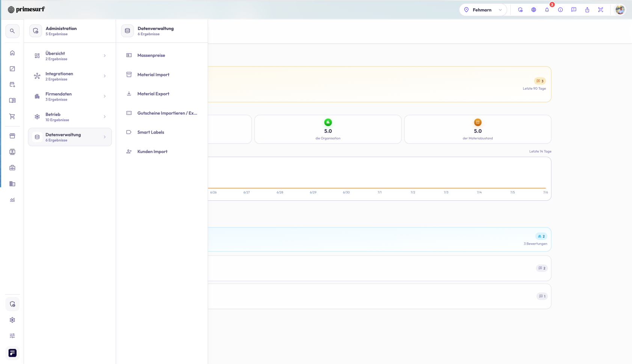Click the Administration panel header
632x364 pixels.
point(70,31)
